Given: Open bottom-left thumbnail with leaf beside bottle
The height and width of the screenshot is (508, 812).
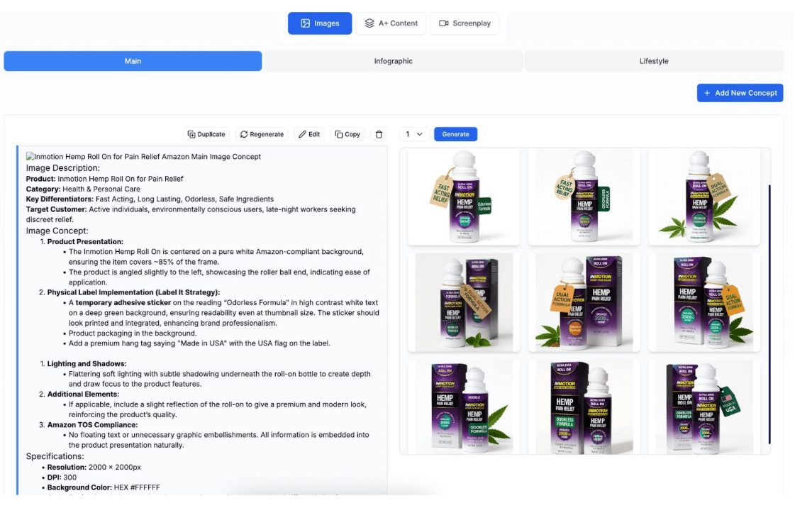Looking at the screenshot, I should pos(464,407).
